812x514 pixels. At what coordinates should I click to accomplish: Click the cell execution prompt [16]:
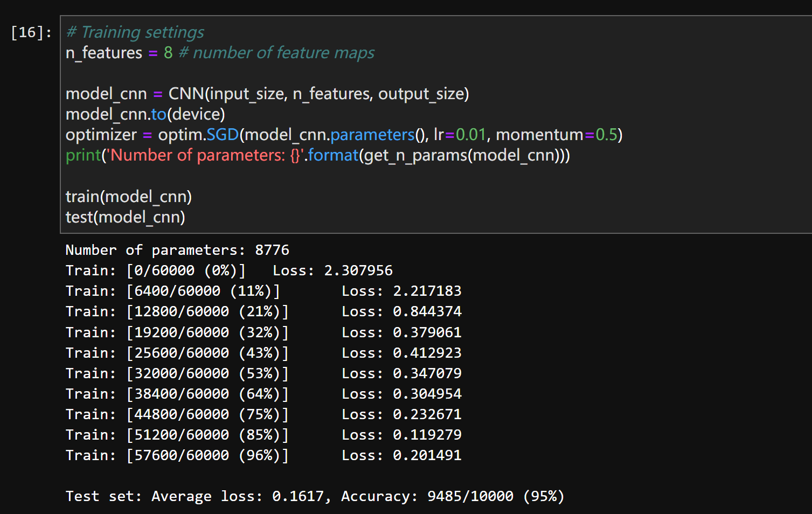click(31, 32)
